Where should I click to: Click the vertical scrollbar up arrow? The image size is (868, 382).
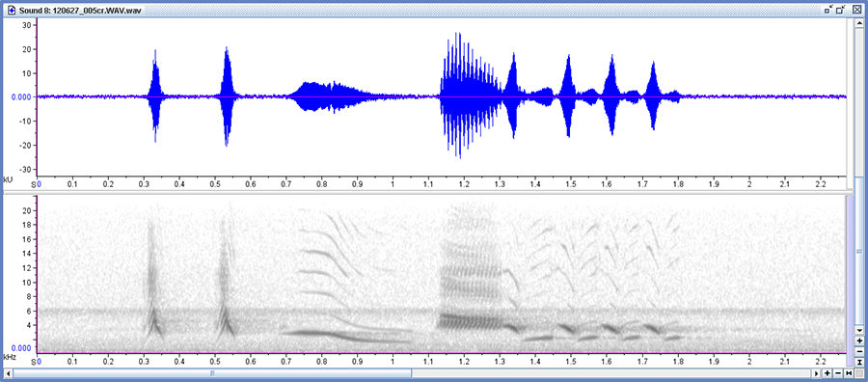[859, 23]
